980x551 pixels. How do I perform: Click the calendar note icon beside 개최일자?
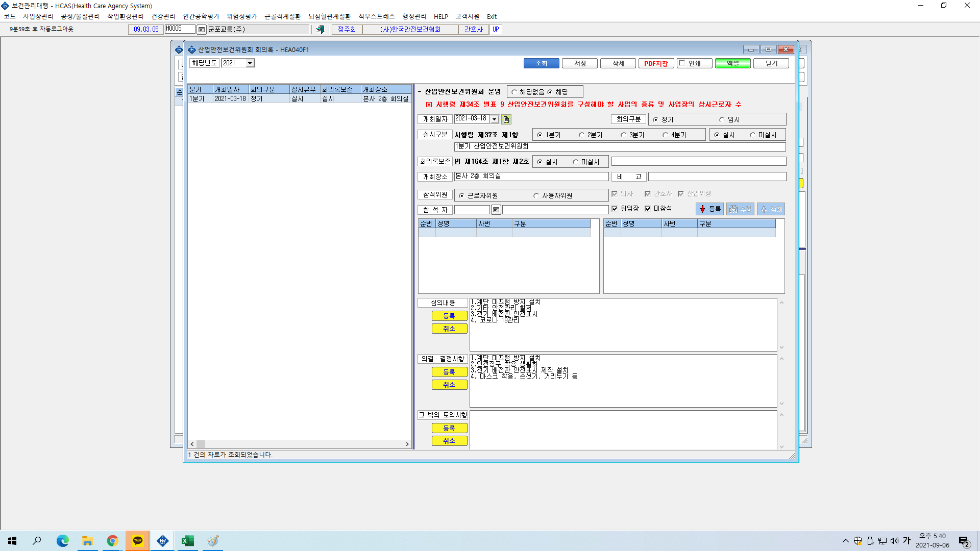pos(506,119)
